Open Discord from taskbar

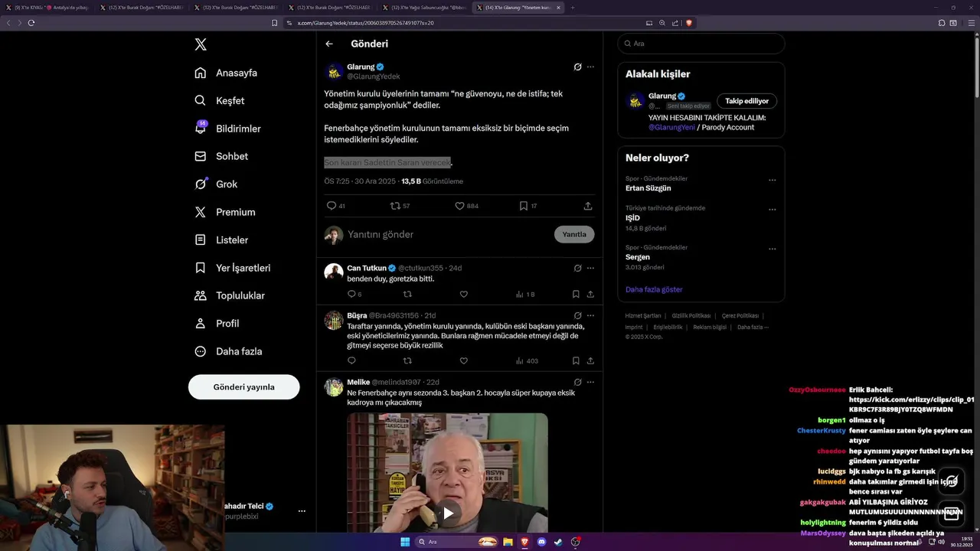click(x=542, y=542)
